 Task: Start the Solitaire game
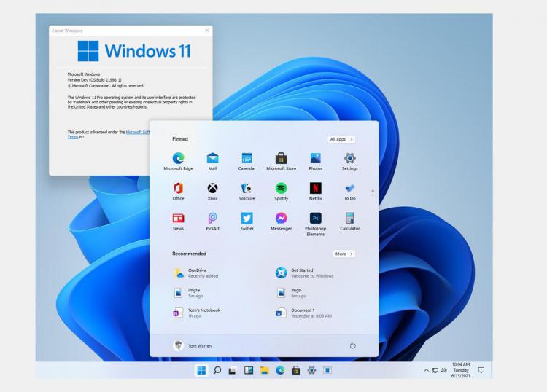coord(247,192)
